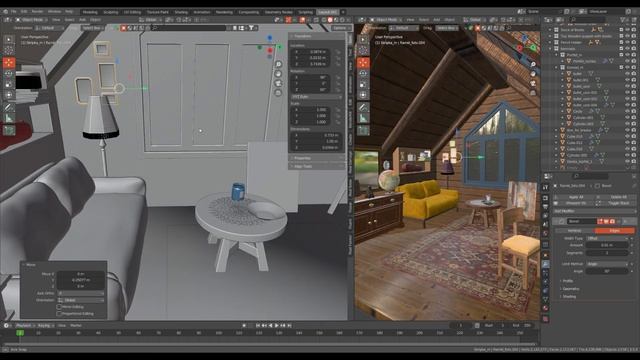Hide Cube.010 in viewport via eye icon
The image size is (640, 360).
[x=627, y=137]
